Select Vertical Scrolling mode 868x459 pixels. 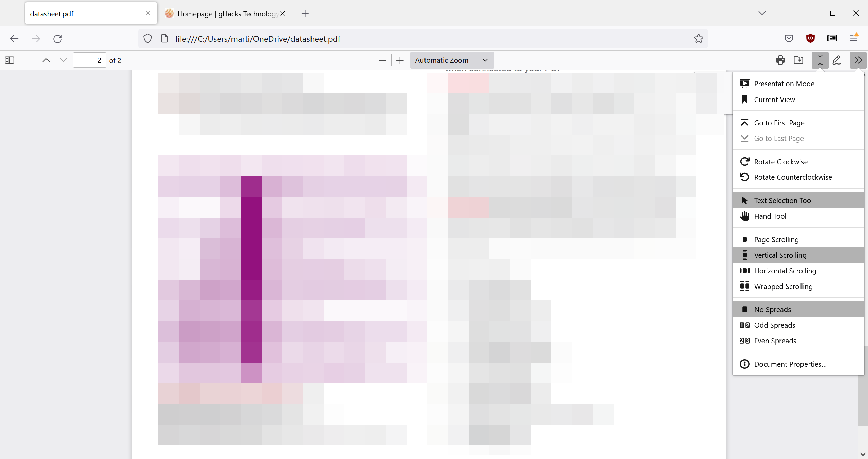(780, 255)
